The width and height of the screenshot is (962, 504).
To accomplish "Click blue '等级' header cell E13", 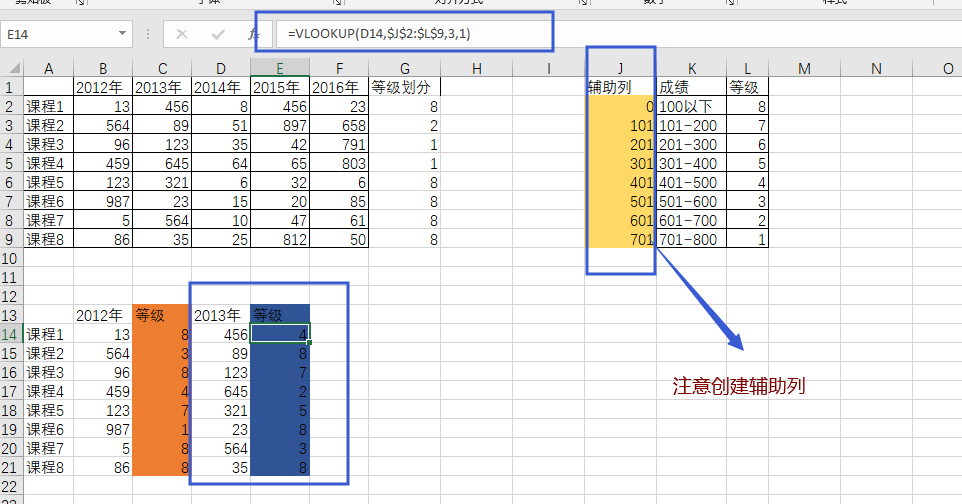I will point(280,316).
